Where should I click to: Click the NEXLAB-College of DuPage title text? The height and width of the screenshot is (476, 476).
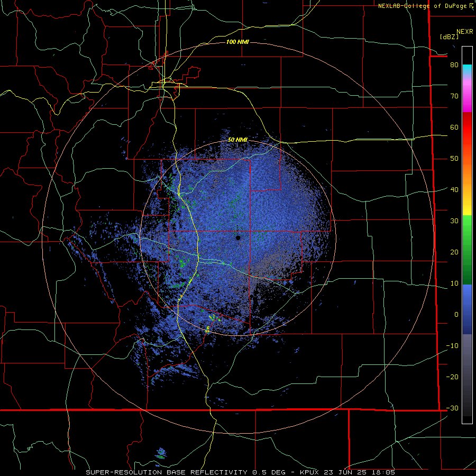pyautogui.click(x=422, y=6)
